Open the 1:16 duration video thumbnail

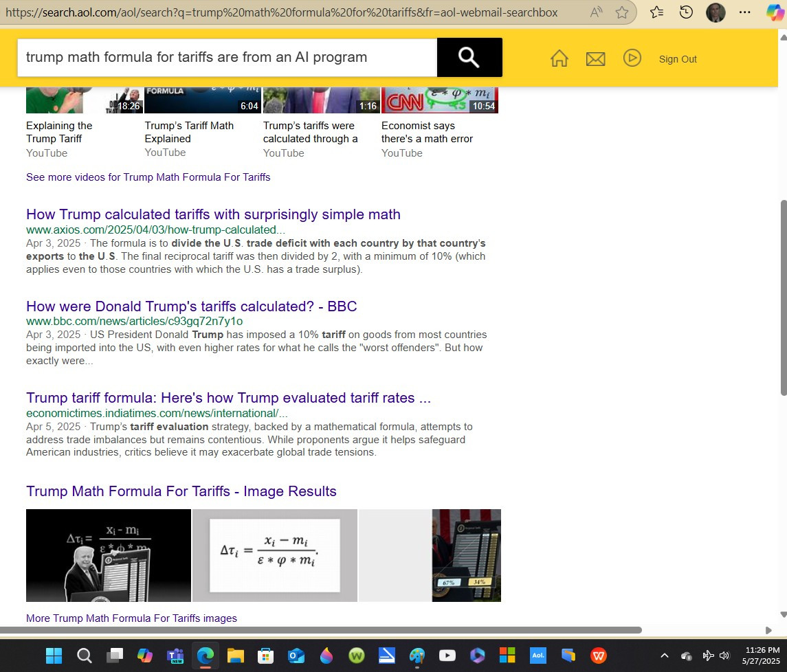pyautogui.click(x=321, y=100)
